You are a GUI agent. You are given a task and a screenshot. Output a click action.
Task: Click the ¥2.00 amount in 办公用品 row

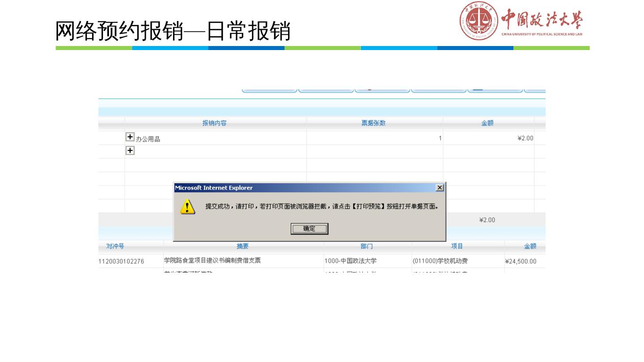(525, 139)
